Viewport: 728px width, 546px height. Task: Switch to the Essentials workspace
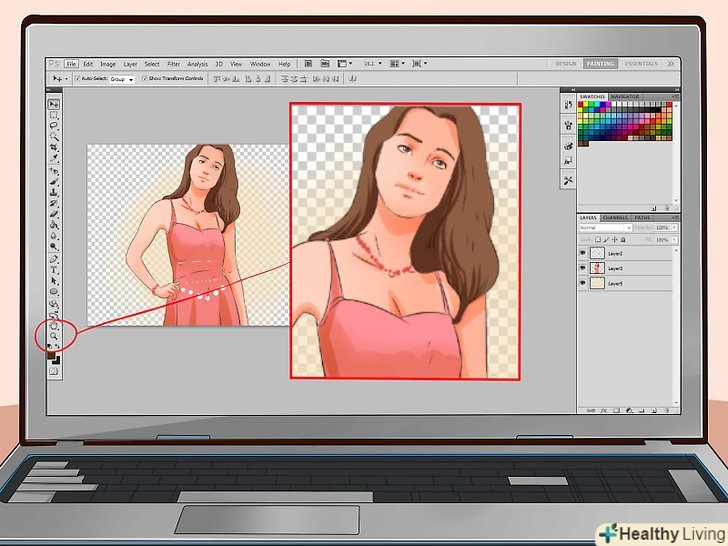coord(642,63)
